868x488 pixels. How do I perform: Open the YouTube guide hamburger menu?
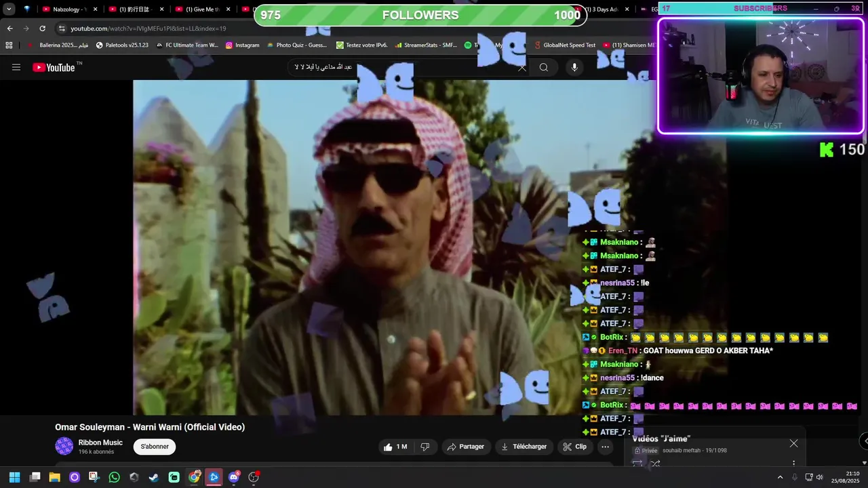16,67
